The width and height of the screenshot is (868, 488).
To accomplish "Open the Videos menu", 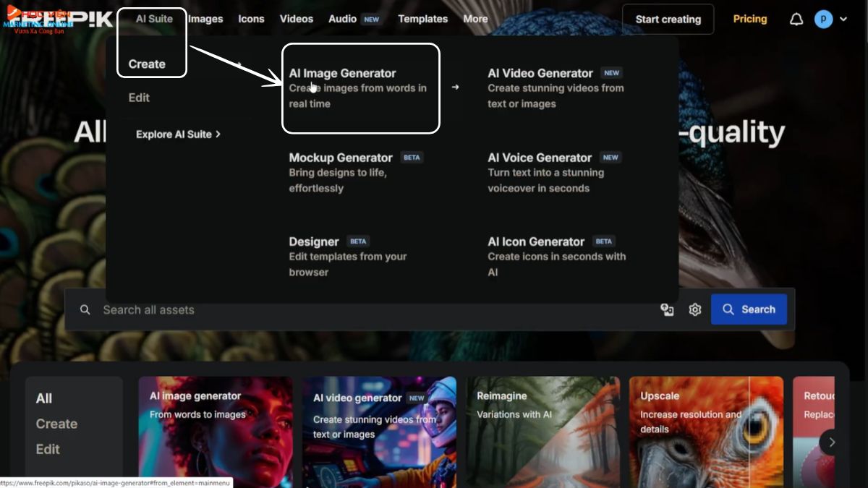I will click(x=297, y=19).
